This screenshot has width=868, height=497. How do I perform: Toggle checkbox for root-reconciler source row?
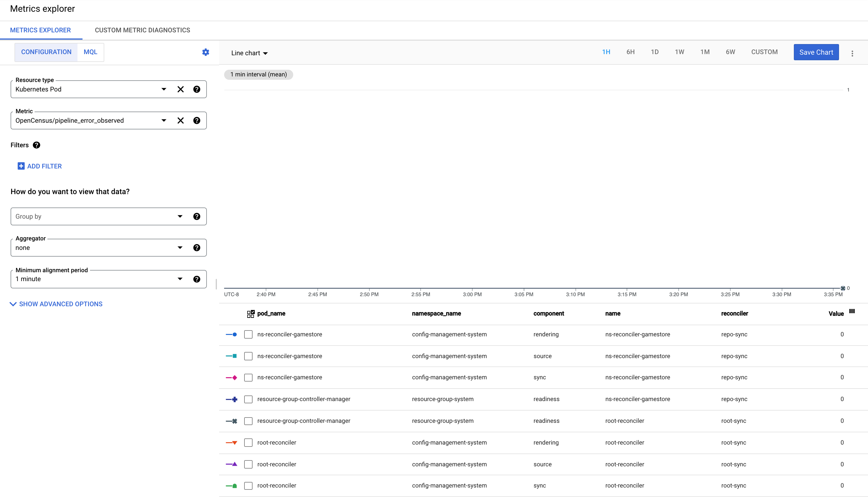coord(249,464)
